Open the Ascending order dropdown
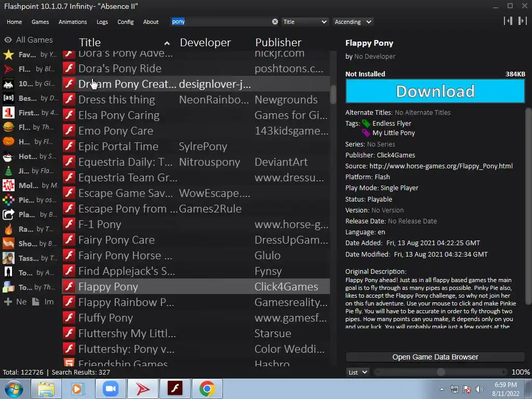Image resolution: width=532 pixels, height=399 pixels. tap(353, 22)
